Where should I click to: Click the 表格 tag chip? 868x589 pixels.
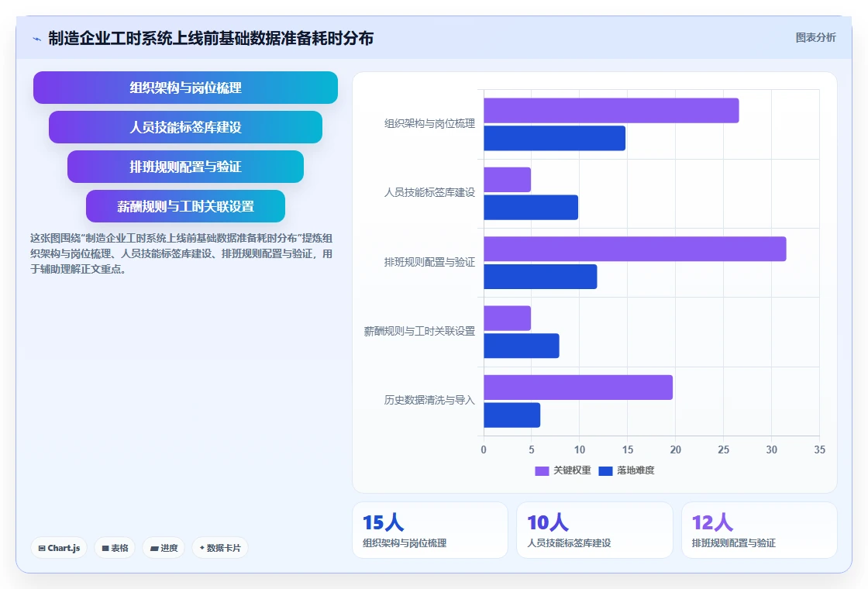pos(115,548)
